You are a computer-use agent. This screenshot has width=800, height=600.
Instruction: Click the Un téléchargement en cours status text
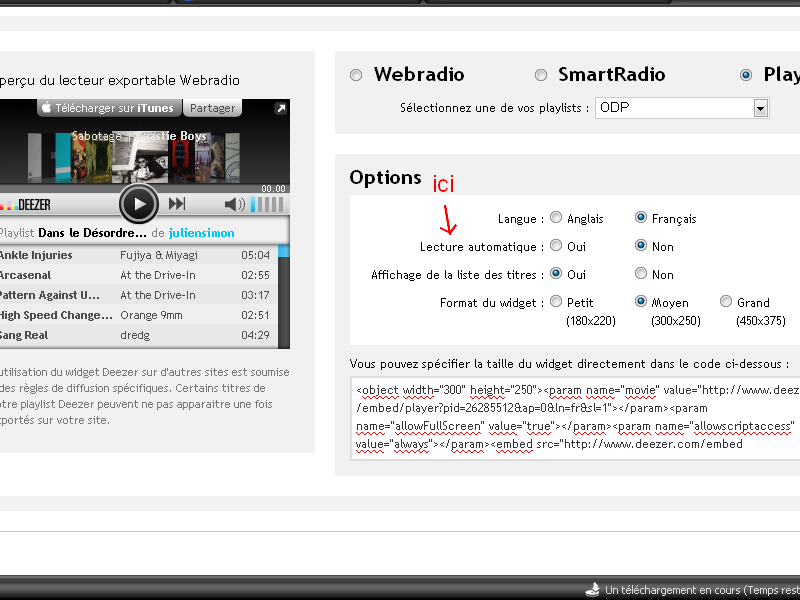(702, 590)
